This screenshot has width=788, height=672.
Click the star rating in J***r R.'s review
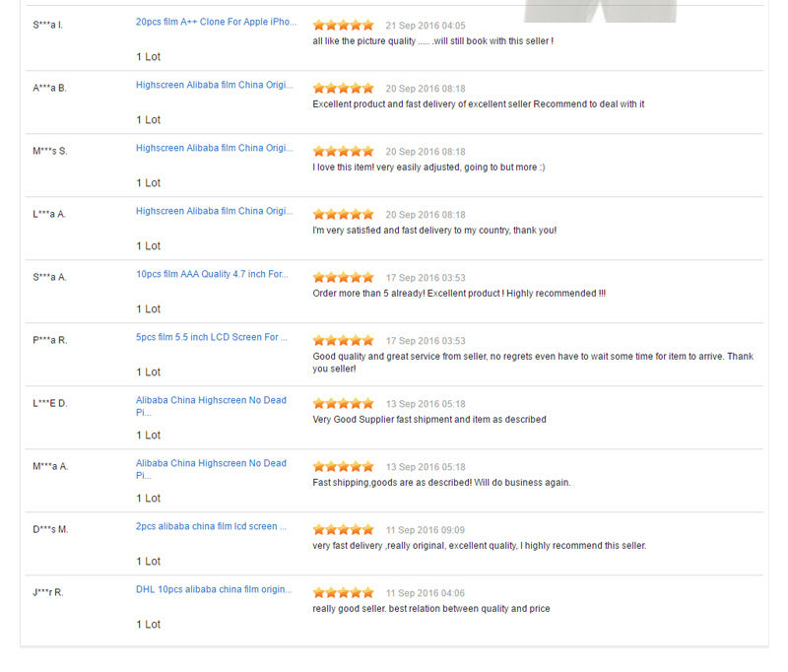click(x=343, y=593)
